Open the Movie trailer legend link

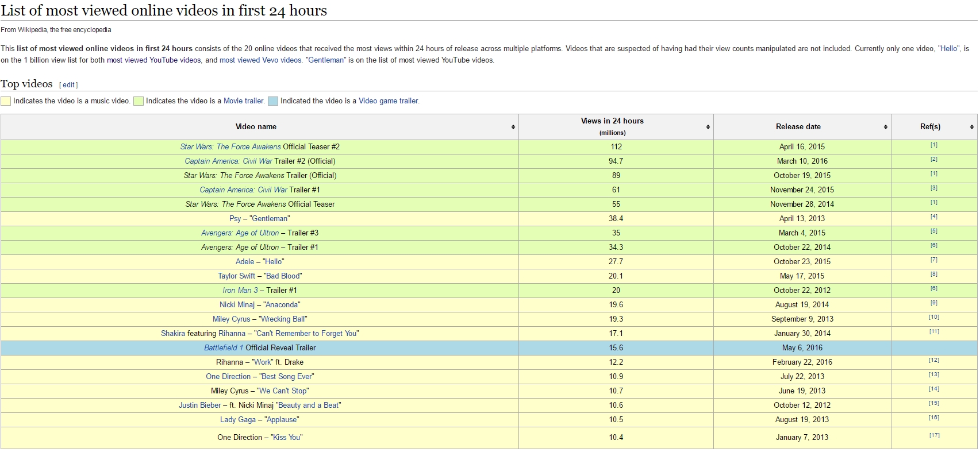click(x=244, y=101)
